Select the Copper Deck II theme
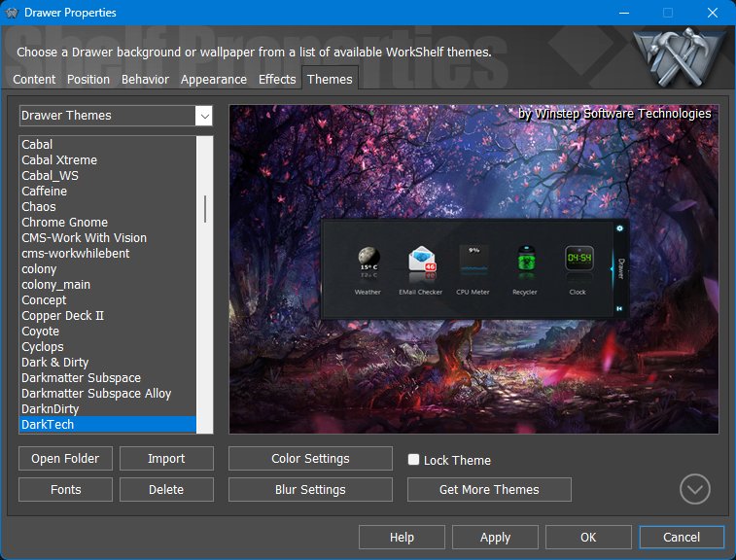 [108, 315]
